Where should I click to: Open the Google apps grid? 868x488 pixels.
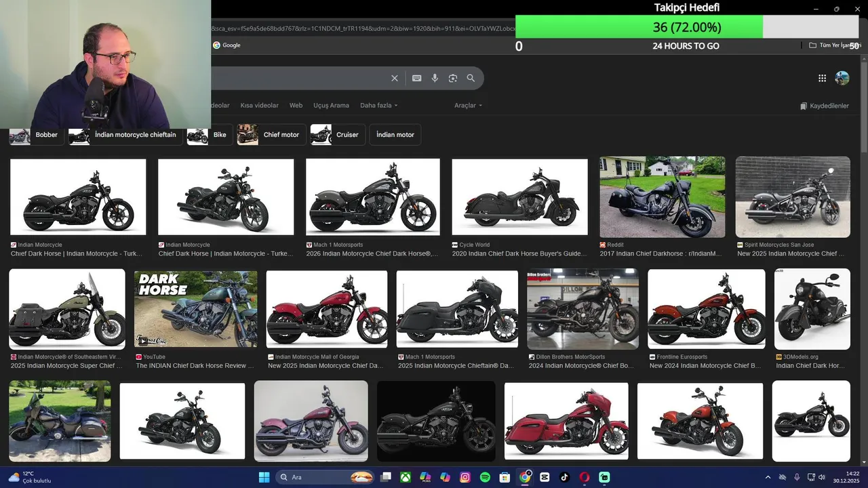(822, 78)
